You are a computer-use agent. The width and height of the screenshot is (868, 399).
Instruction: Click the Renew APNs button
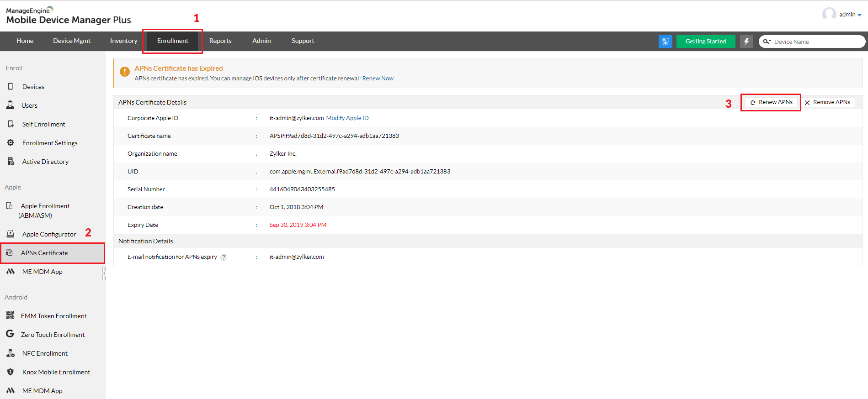pos(771,102)
